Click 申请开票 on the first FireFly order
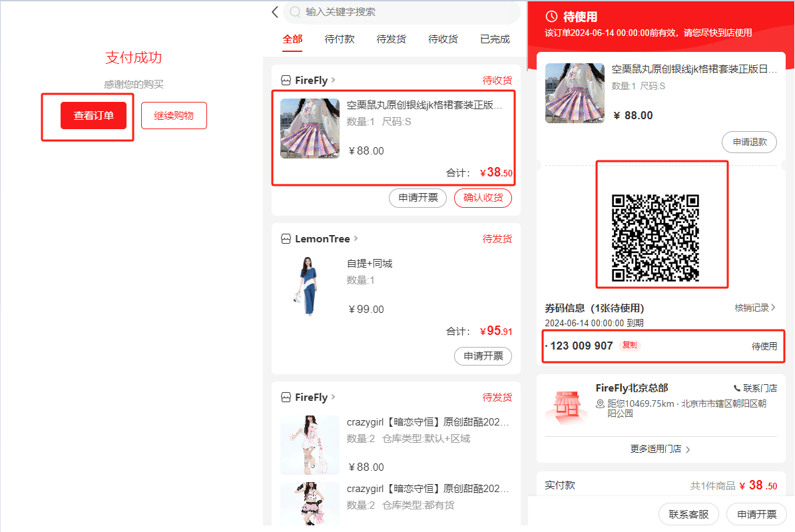The image size is (795, 532). (x=417, y=198)
